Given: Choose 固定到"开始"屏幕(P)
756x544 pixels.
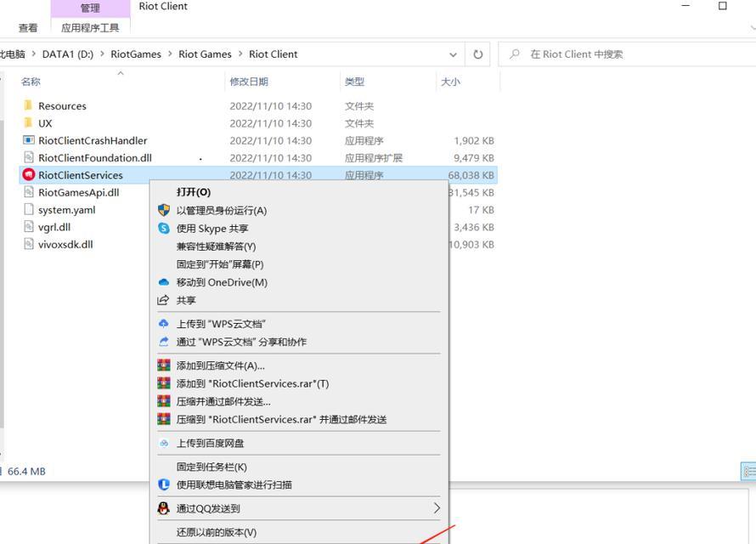Looking at the screenshot, I should [x=220, y=264].
